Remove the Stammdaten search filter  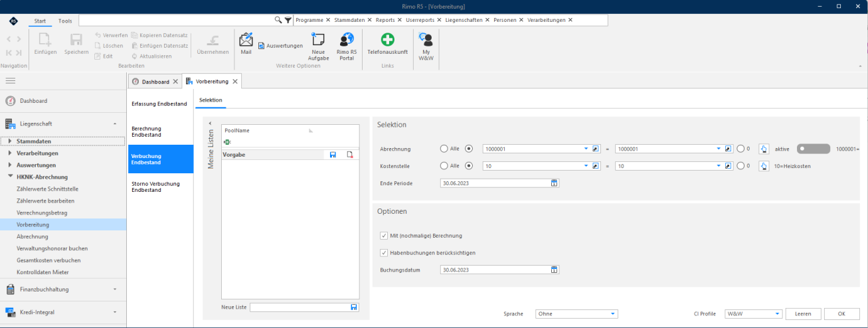point(369,20)
